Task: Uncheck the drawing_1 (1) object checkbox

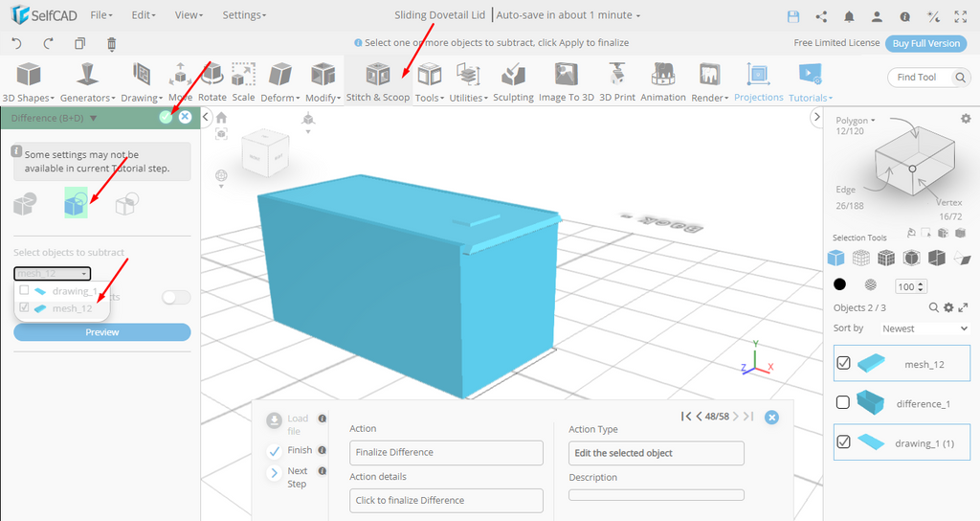Action: pyautogui.click(x=843, y=442)
